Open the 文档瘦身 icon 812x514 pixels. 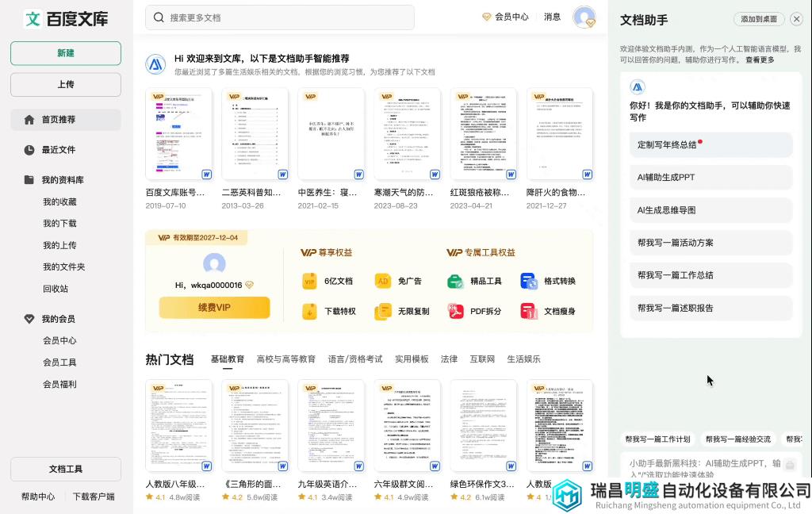pos(529,312)
